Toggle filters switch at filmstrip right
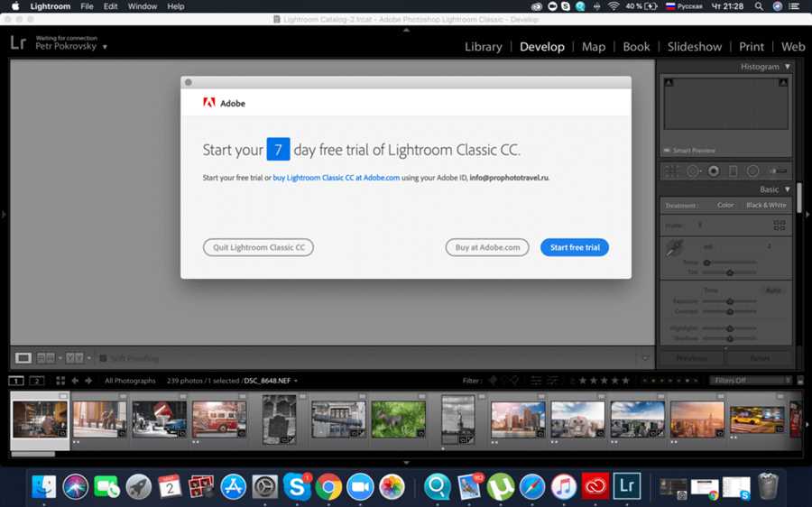The height and width of the screenshot is (507, 812). (x=800, y=381)
